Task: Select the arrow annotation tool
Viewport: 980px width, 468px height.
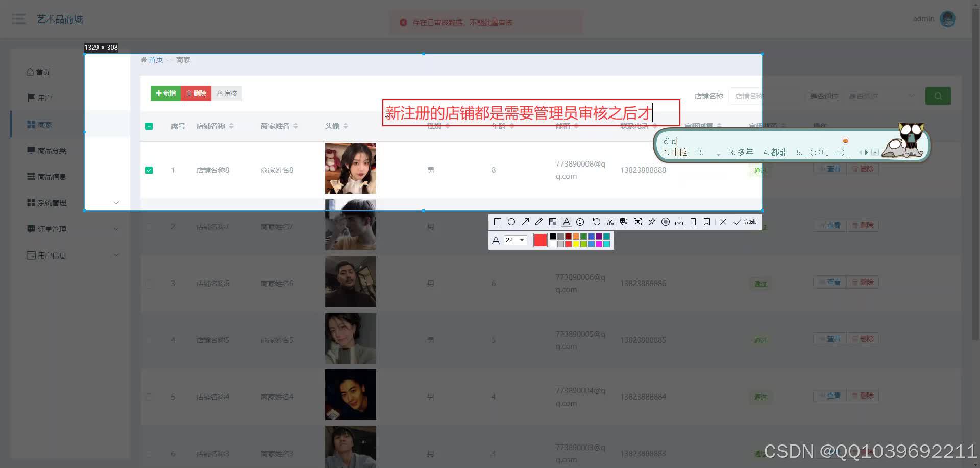Action: [x=525, y=222]
